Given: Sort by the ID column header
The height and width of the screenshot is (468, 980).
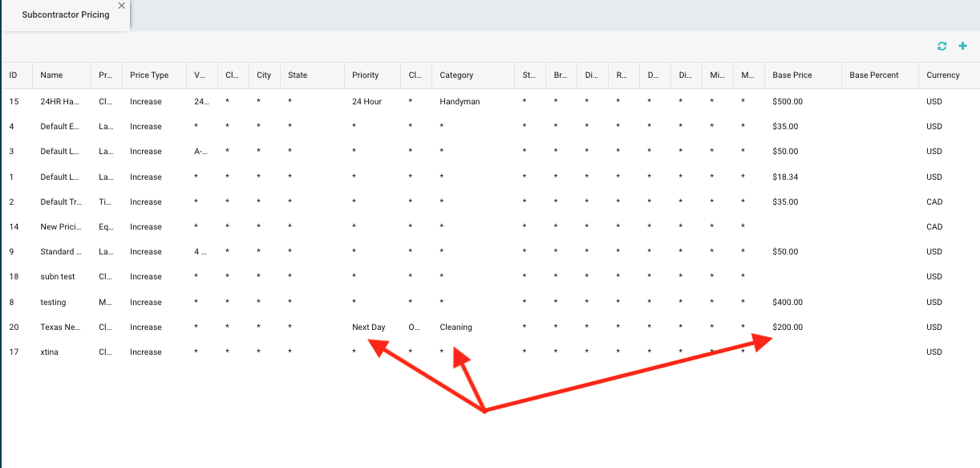Looking at the screenshot, I should point(14,75).
